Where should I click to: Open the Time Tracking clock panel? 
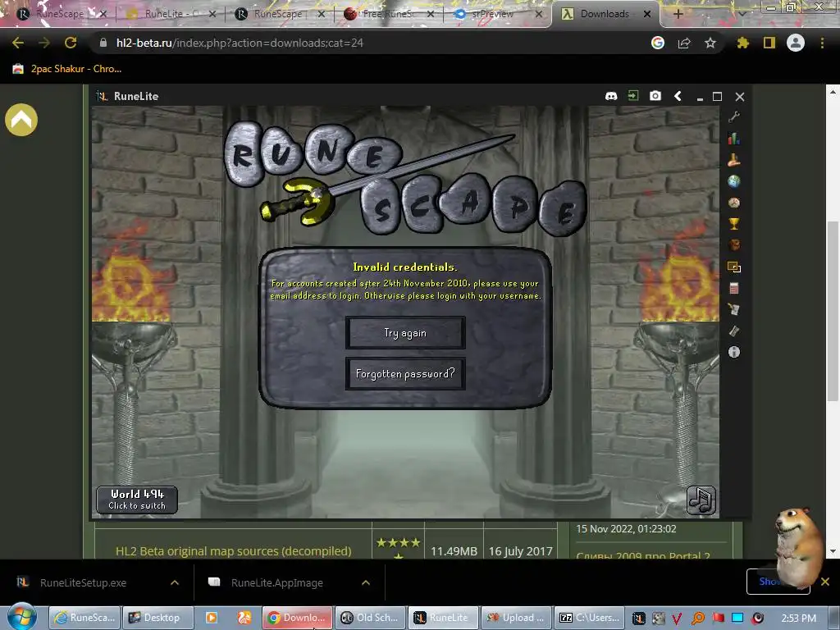(734, 203)
